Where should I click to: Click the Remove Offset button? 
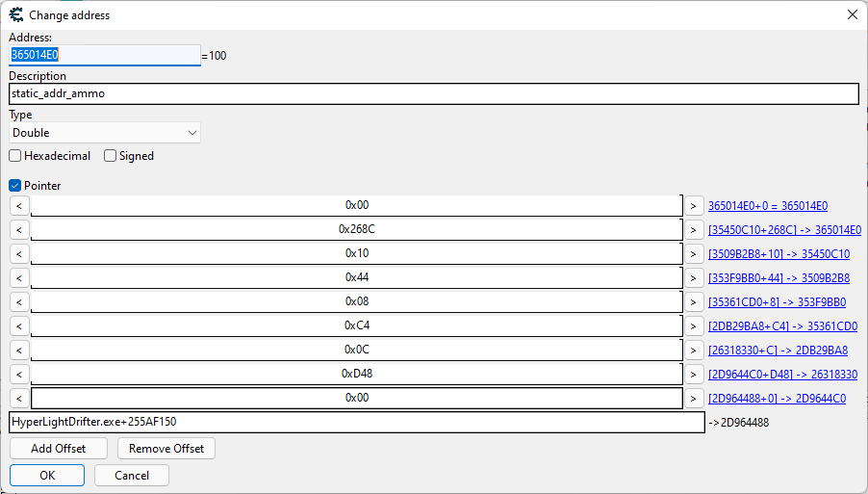point(166,449)
